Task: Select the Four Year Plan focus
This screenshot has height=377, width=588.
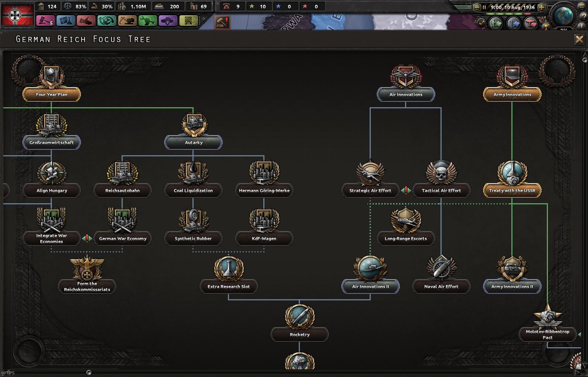Action: (x=51, y=95)
